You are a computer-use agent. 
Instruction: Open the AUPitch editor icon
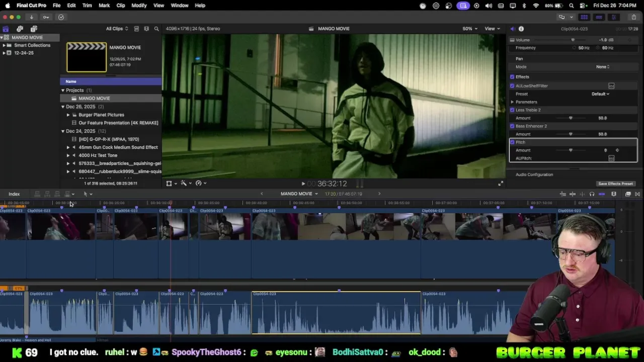(611, 158)
